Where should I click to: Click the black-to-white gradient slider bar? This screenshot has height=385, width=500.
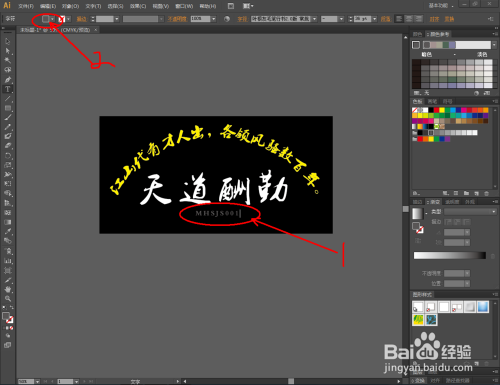tap(450, 255)
